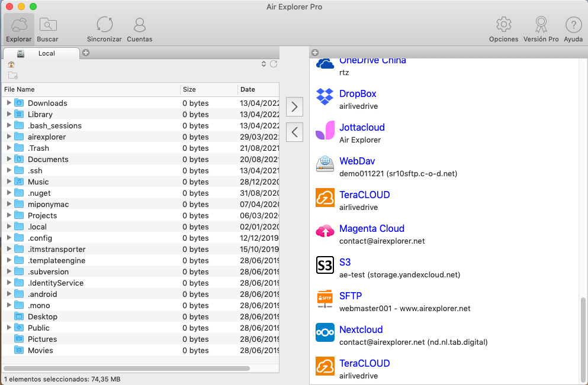Open the OneDrive China account link
588x385 pixels.
tap(372, 61)
